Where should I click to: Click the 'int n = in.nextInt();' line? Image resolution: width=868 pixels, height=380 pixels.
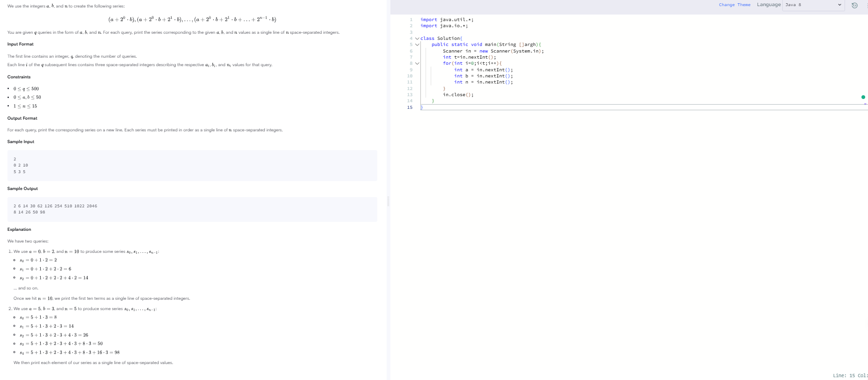pos(483,82)
